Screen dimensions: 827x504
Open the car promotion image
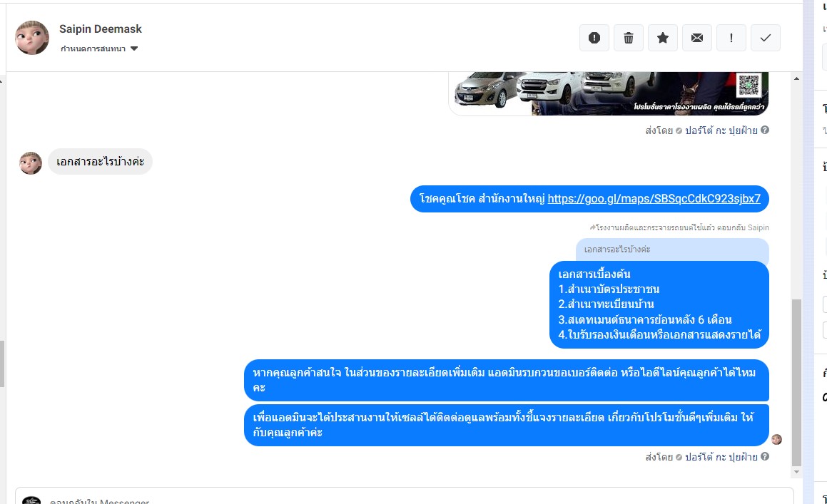click(x=608, y=94)
